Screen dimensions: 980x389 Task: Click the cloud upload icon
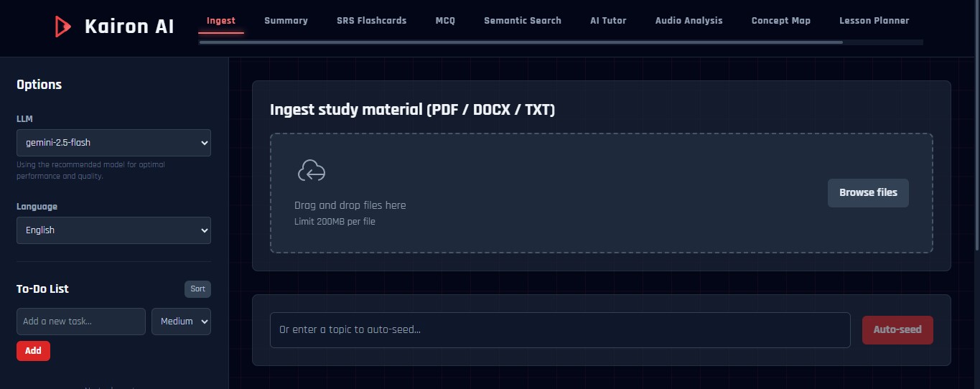(x=311, y=171)
